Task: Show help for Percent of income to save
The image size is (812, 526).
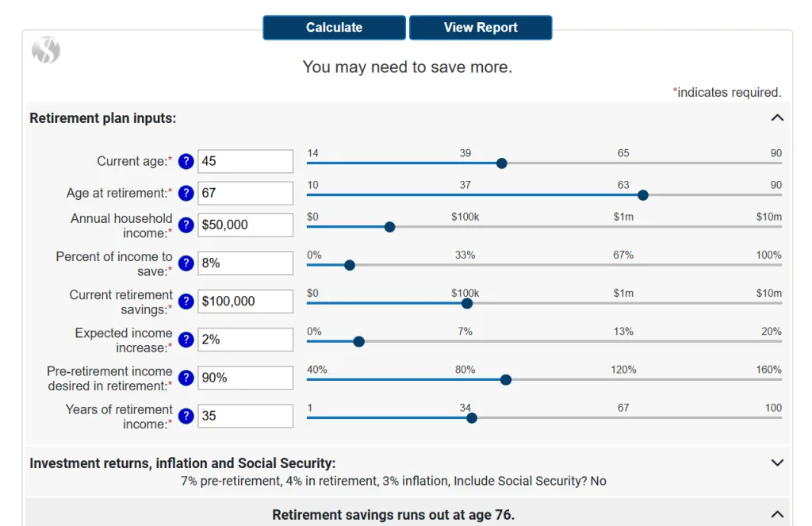Action: (x=186, y=263)
